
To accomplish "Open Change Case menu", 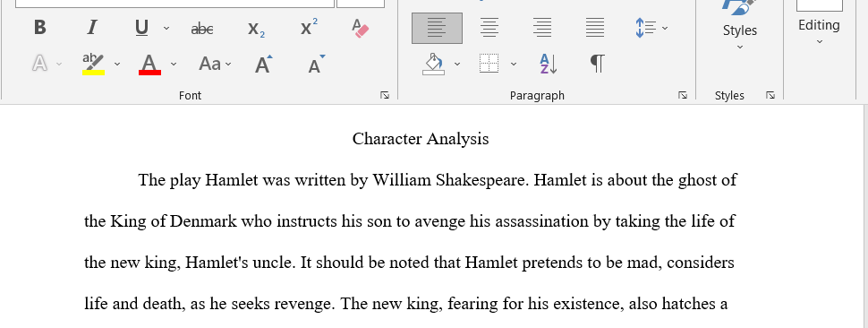I will coord(215,65).
